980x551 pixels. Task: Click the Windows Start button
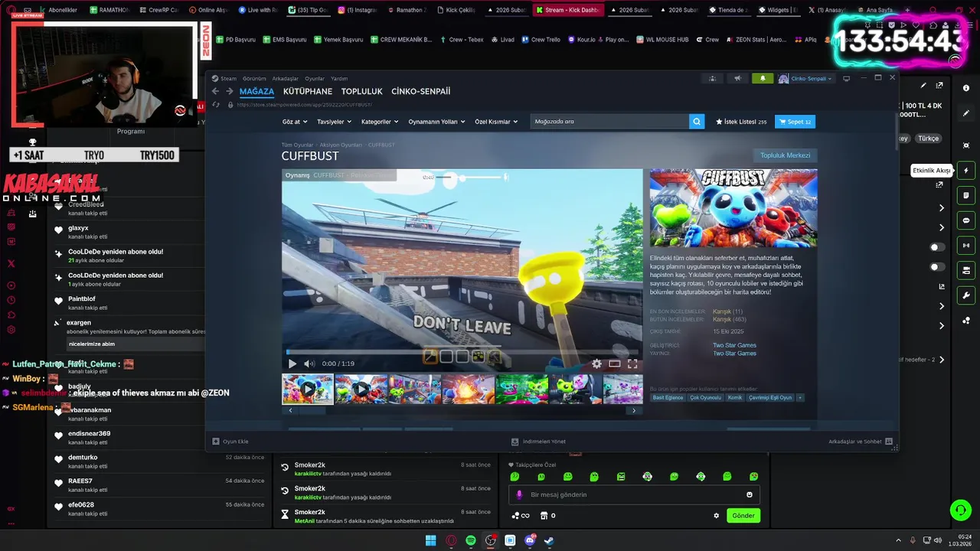[x=431, y=540]
